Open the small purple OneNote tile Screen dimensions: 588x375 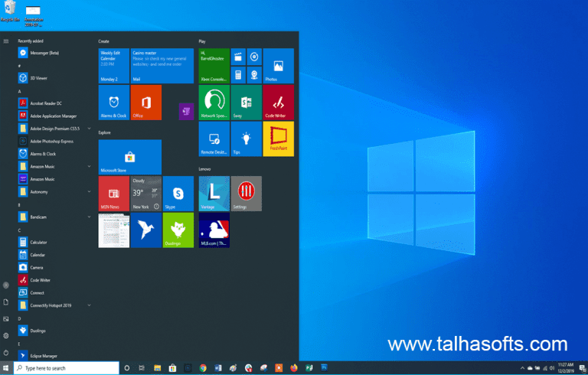click(186, 112)
